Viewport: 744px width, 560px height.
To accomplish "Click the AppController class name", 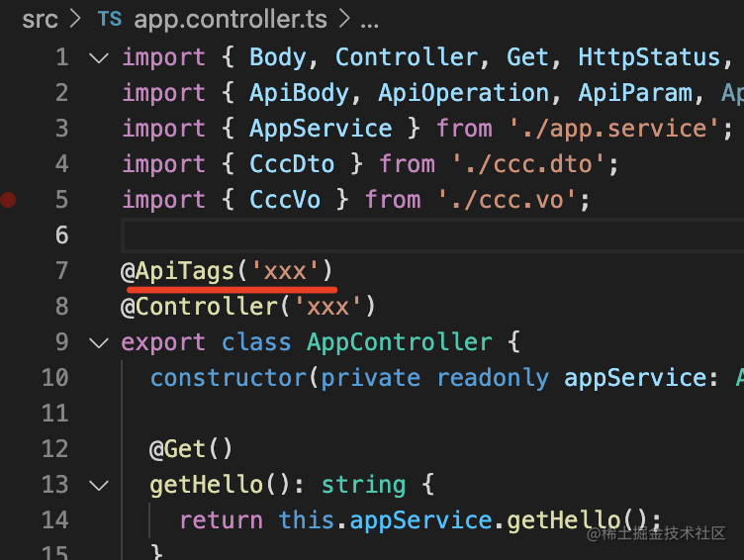I will 399,342.
